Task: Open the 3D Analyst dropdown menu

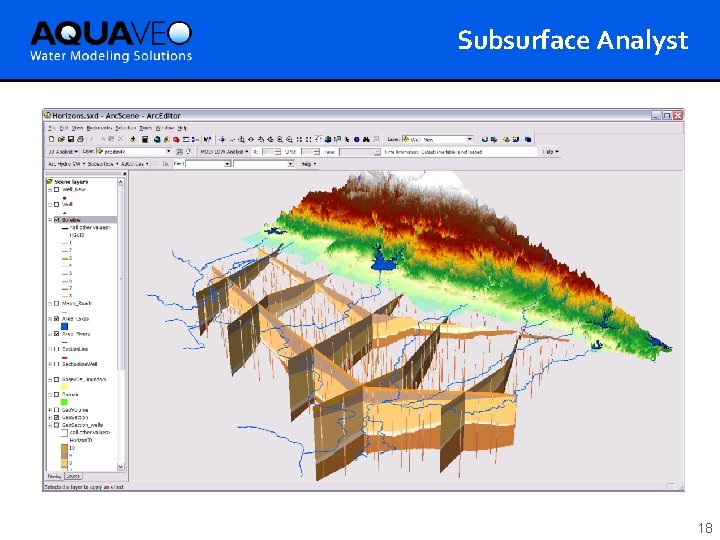Action: (63, 152)
